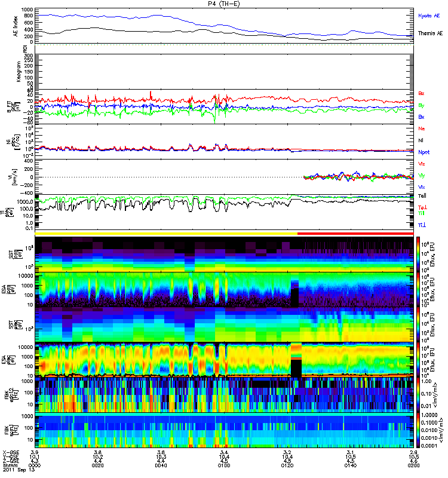
Task: Click the red region indicator bar
Action: coord(355,234)
